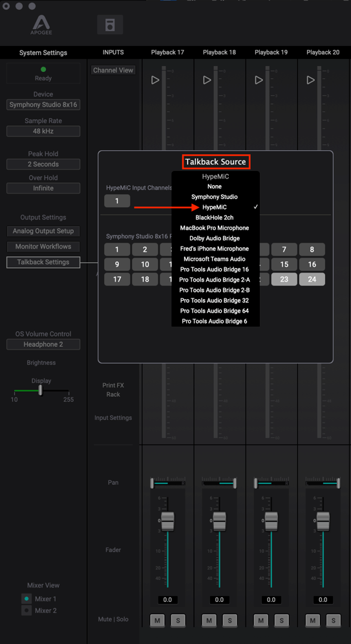Click the Apogee logo icon
Image resolution: width=351 pixels, height=644 pixels.
pos(42,24)
